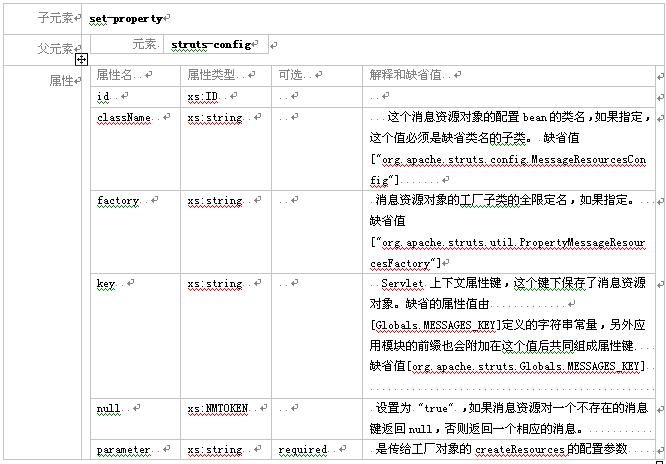666x464 pixels.
Task: Click the 'xs:ID' type cell
Action: coord(203,97)
